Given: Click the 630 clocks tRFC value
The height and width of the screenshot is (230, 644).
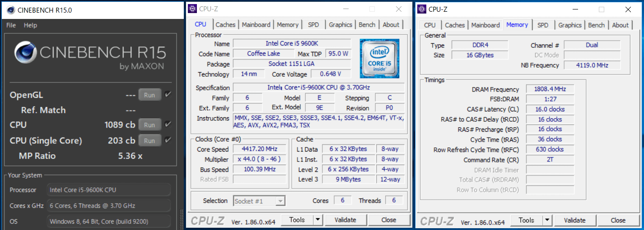Looking at the screenshot, I should pos(550,149).
